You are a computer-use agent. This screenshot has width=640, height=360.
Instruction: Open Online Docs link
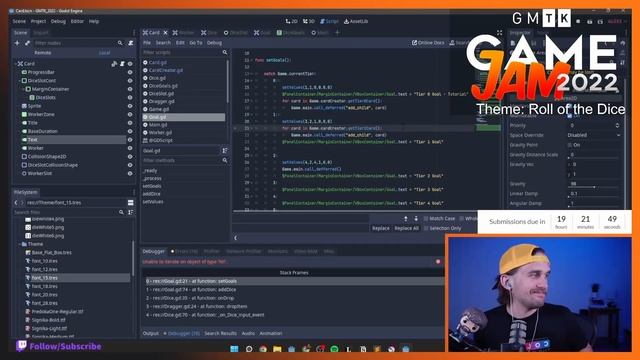click(428, 42)
